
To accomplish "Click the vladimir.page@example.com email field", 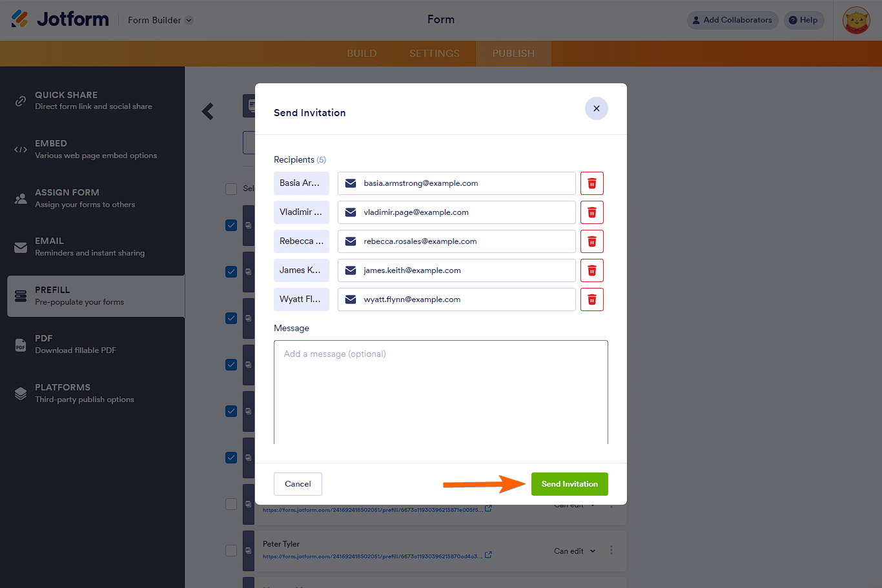I will (x=456, y=212).
